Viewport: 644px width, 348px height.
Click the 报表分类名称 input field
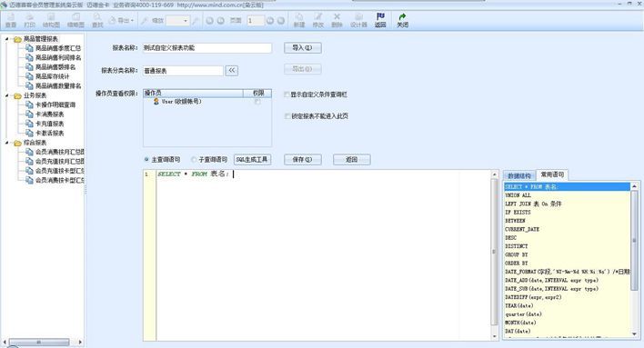183,71
